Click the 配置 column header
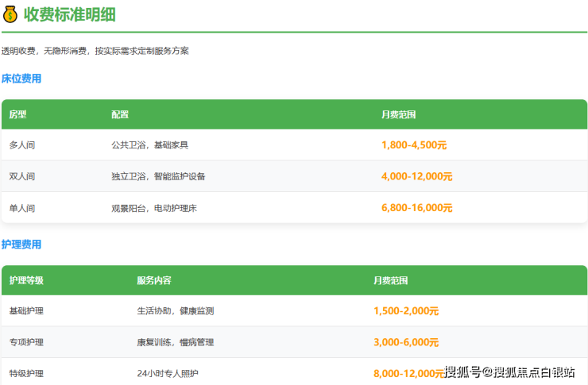Image resolution: width=588 pixels, height=385 pixels. [x=120, y=114]
